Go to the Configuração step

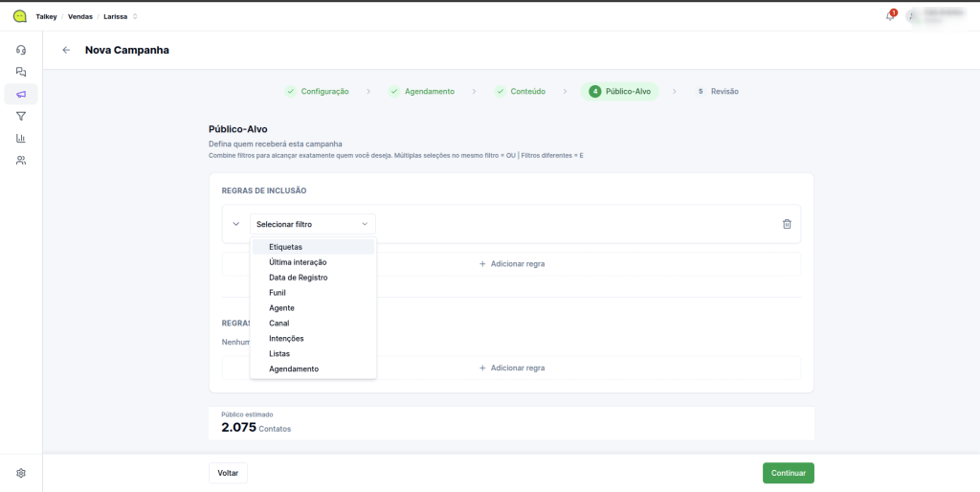pyautogui.click(x=317, y=92)
